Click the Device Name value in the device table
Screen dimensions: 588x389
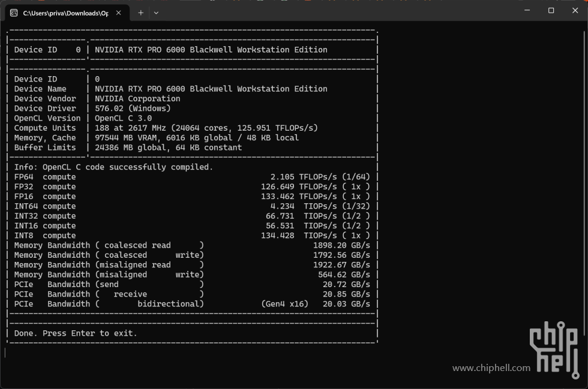click(211, 89)
